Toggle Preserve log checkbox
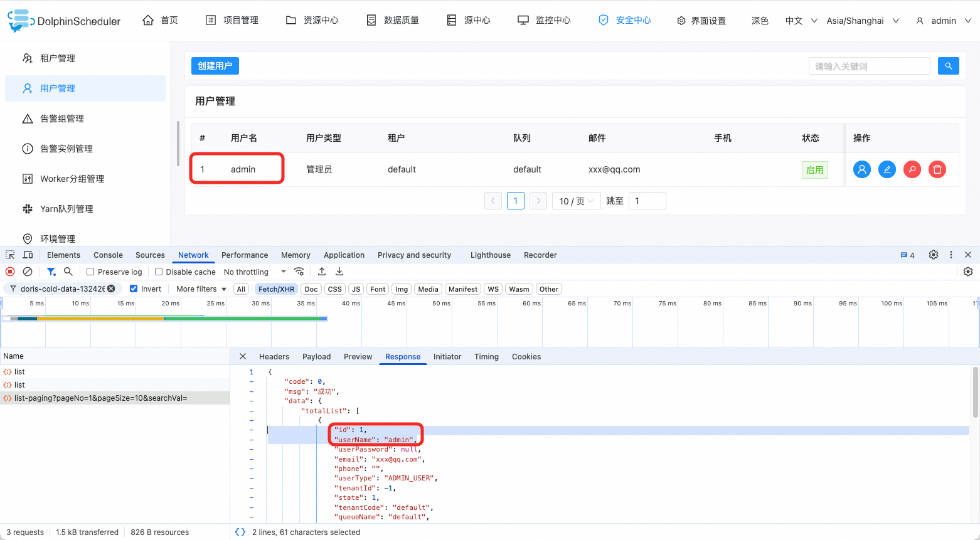Viewport: 980px width, 540px height. 90,272
